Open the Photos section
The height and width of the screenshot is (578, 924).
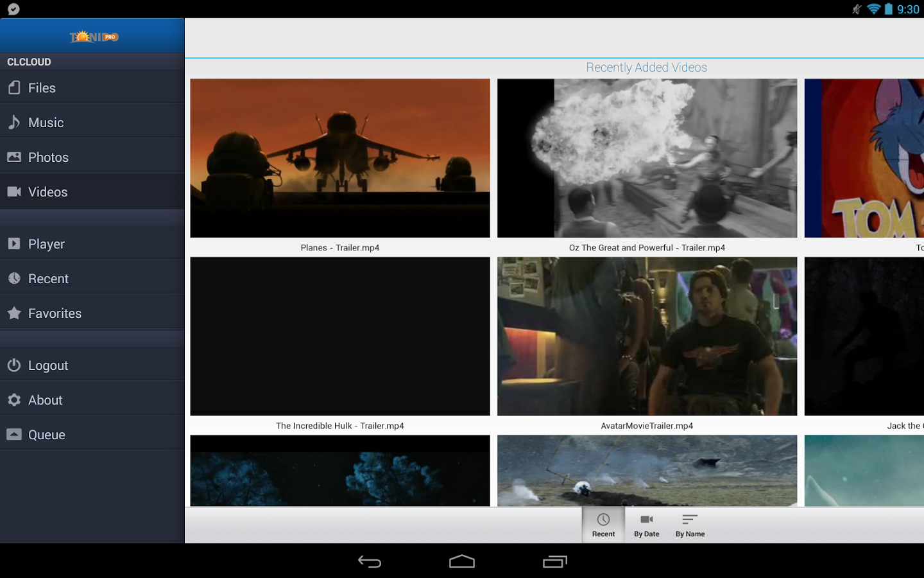click(92, 157)
